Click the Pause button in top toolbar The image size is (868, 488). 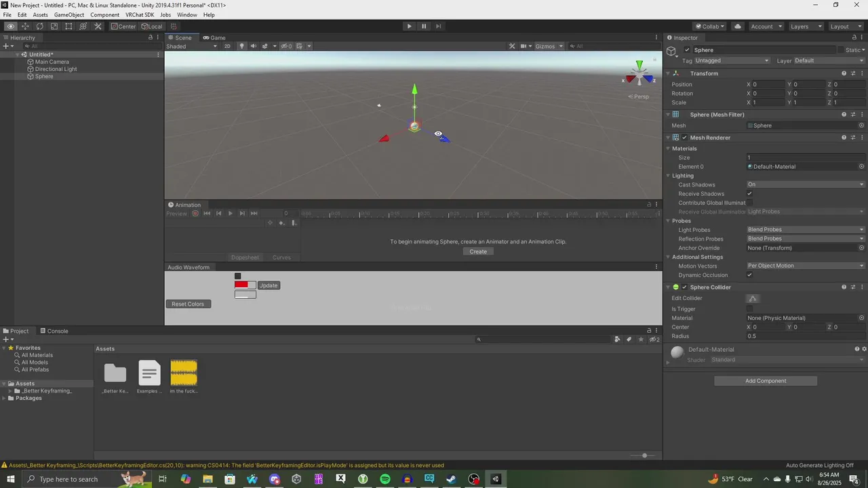click(424, 26)
